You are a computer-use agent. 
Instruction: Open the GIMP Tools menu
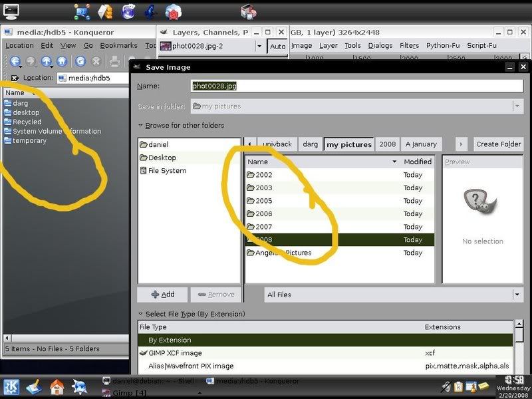(x=352, y=45)
